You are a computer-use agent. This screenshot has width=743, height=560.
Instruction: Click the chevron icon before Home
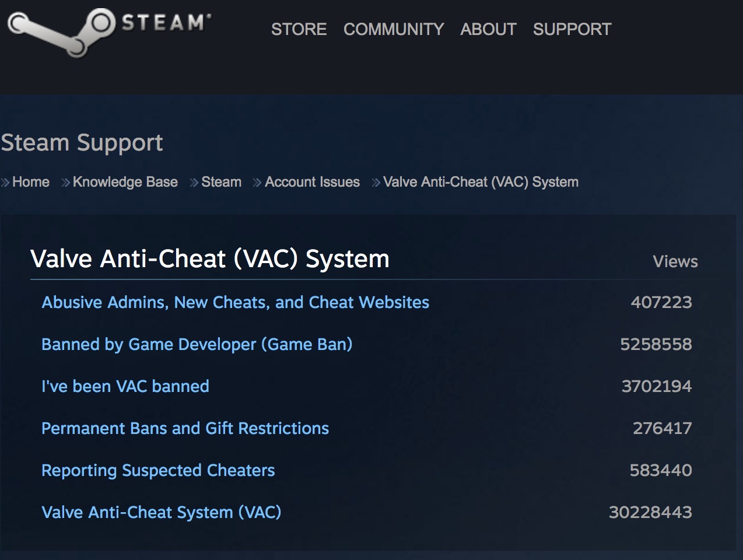coord(6,183)
